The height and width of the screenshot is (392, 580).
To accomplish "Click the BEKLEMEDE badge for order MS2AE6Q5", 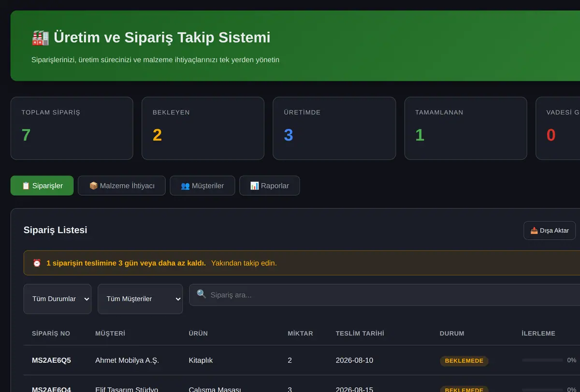I will point(464,361).
